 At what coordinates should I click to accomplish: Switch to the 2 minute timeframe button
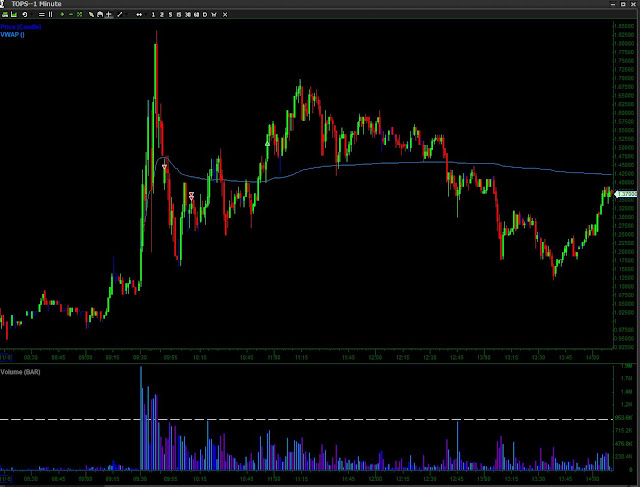162,14
